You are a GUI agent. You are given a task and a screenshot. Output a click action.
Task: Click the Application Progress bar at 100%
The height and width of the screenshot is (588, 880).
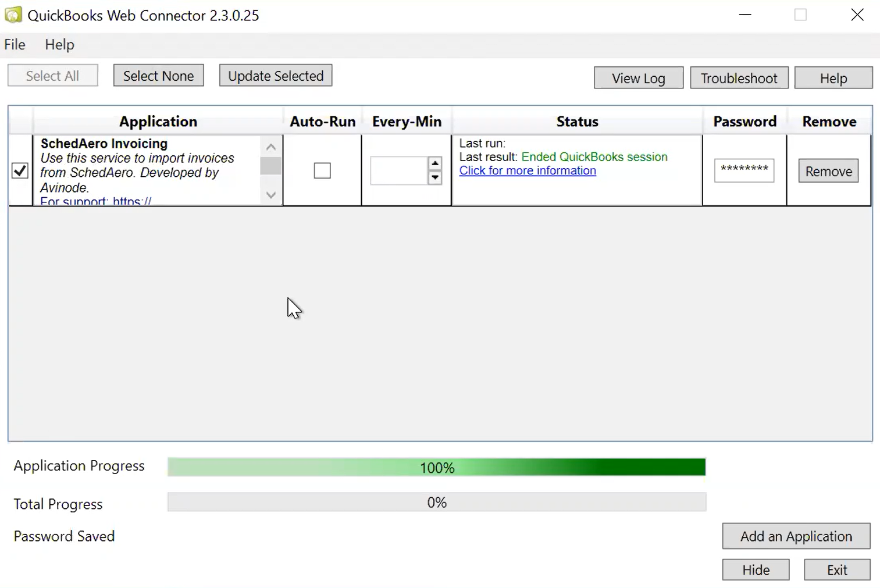tap(437, 467)
